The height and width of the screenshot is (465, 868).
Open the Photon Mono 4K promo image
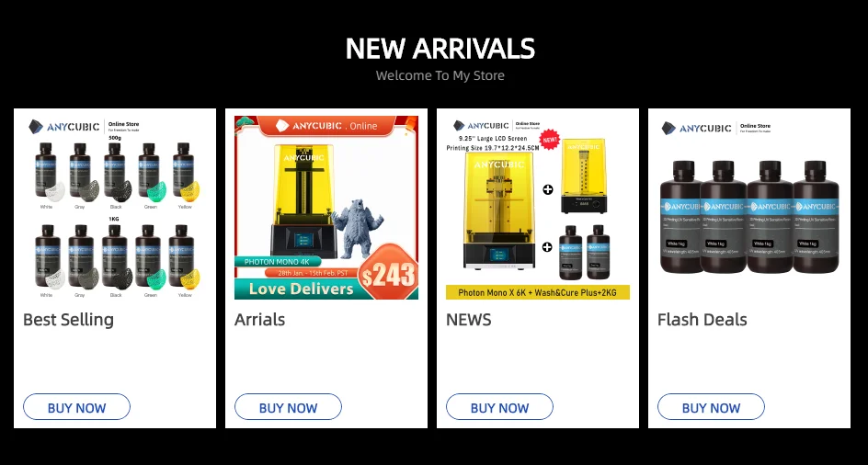(x=326, y=208)
